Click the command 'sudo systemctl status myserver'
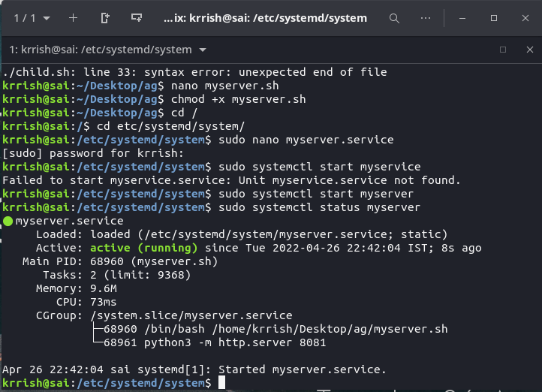 click(x=319, y=207)
